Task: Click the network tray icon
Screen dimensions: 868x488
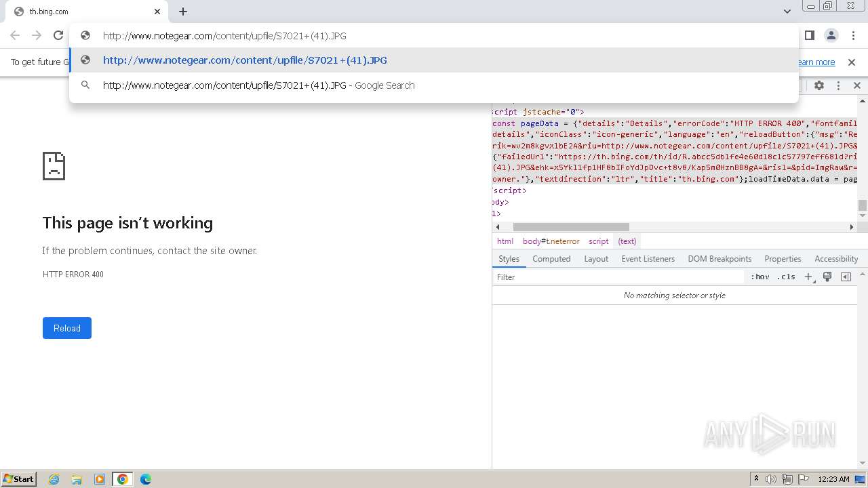Action: tap(787, 479)
